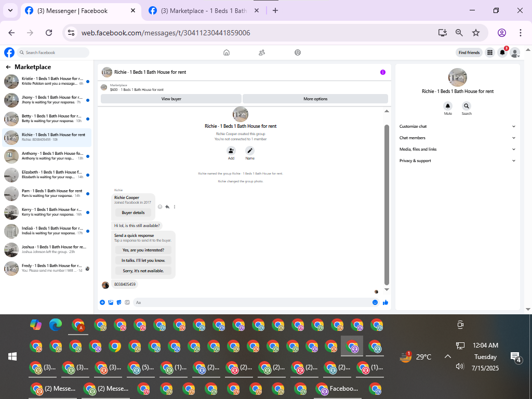The image size is (532, 399).
Task: Send quick reply In talks. I'll let you know.
Action: click(x=143, y=261)
